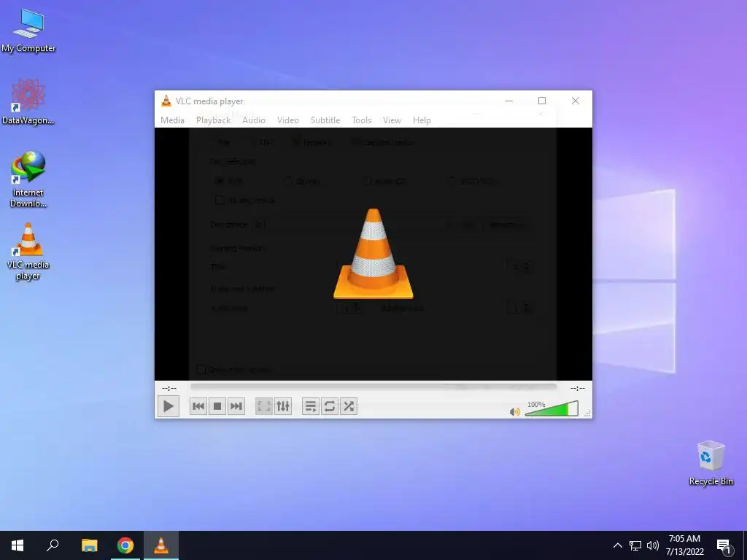Image resolution: width=747 pixels, height=560 pixels.
Task: Toggle VLC fullscreen video mode
Action: tap(264, 406)
